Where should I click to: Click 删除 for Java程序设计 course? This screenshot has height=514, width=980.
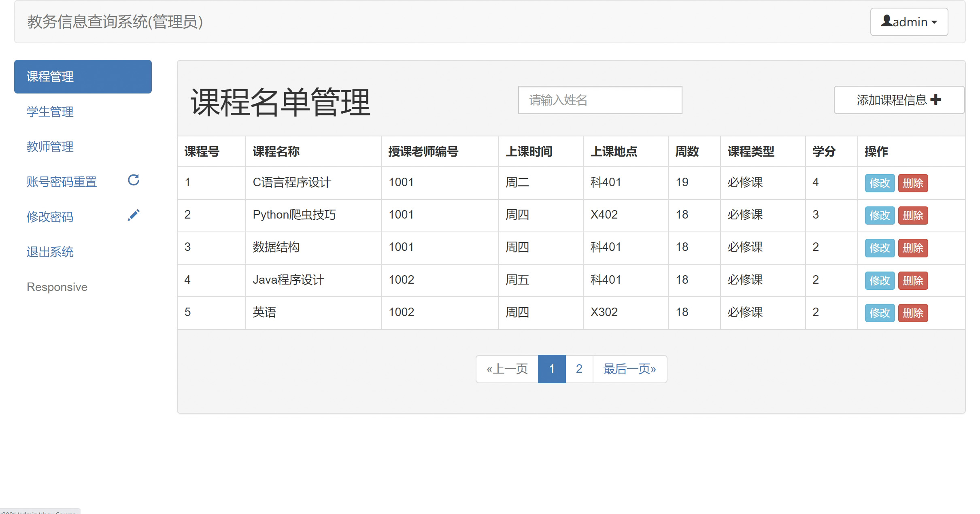click(x=913, y=280)
